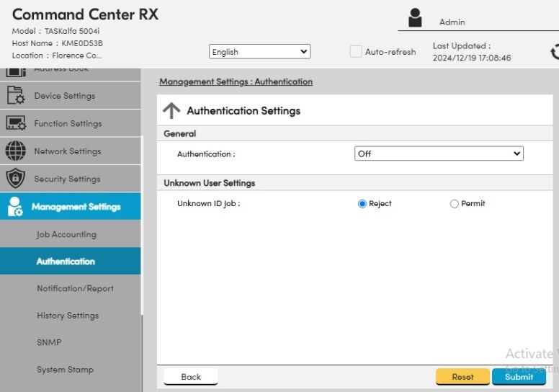Select the Reject radio button
Image resolution: width=559 pixels, height=392 pixels.
(x=362, y=204)
